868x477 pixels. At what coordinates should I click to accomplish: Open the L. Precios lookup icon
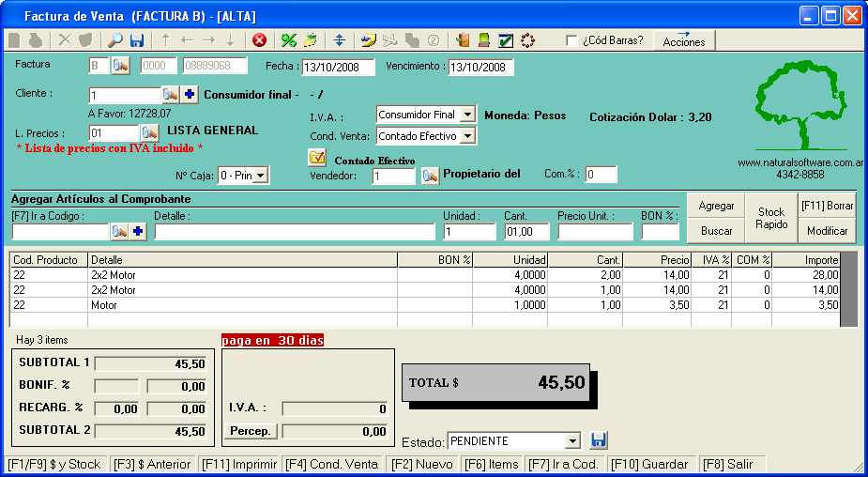coord(149,133)
